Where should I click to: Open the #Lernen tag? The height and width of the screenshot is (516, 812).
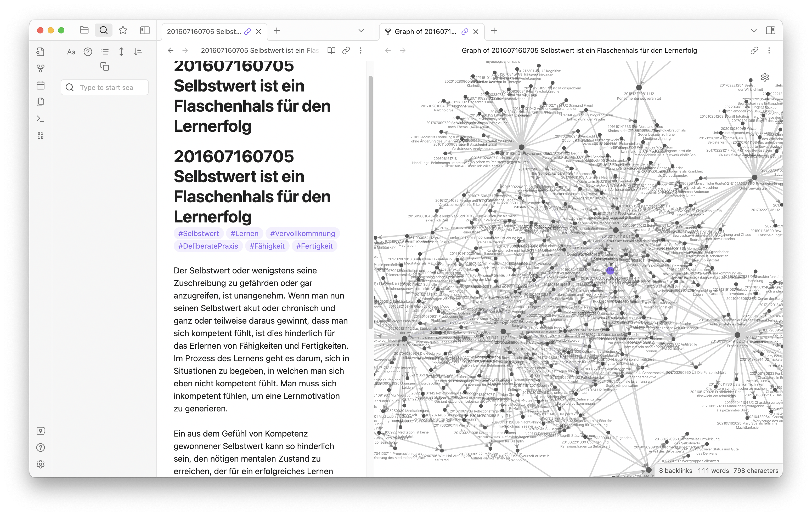point(245,234)
